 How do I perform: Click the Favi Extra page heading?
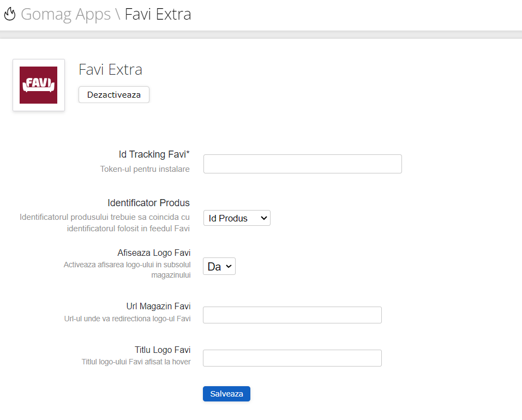click(110, 69)
